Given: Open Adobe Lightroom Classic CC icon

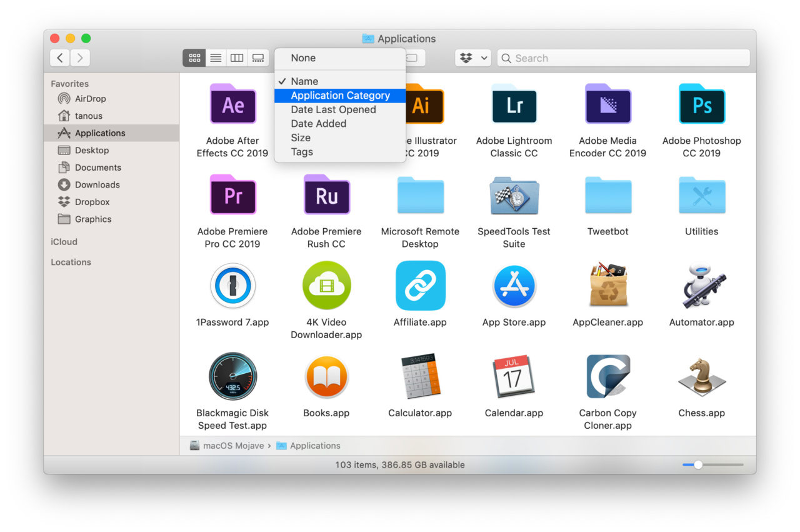Looking at the screenshot, I should coord(514,104).
